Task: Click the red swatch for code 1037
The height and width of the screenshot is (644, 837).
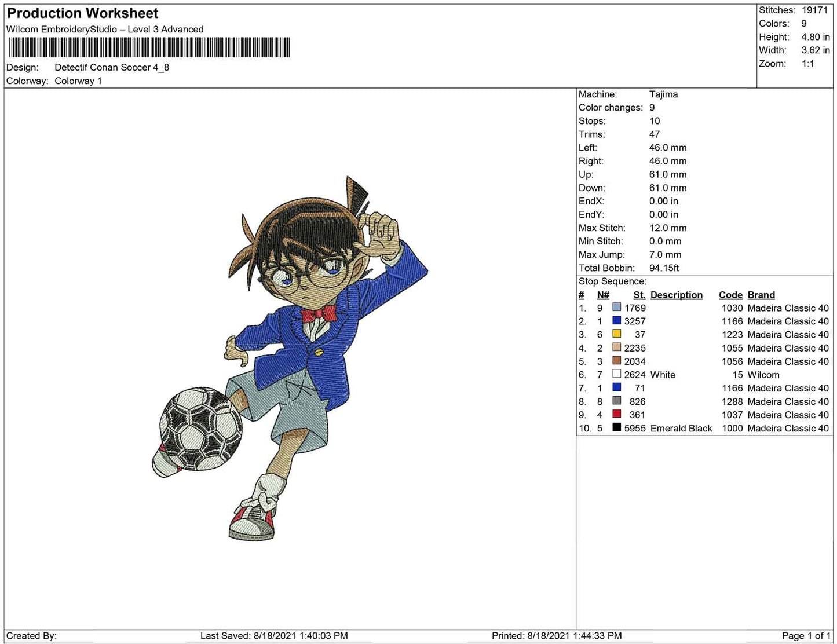Action: coord(616,414)
